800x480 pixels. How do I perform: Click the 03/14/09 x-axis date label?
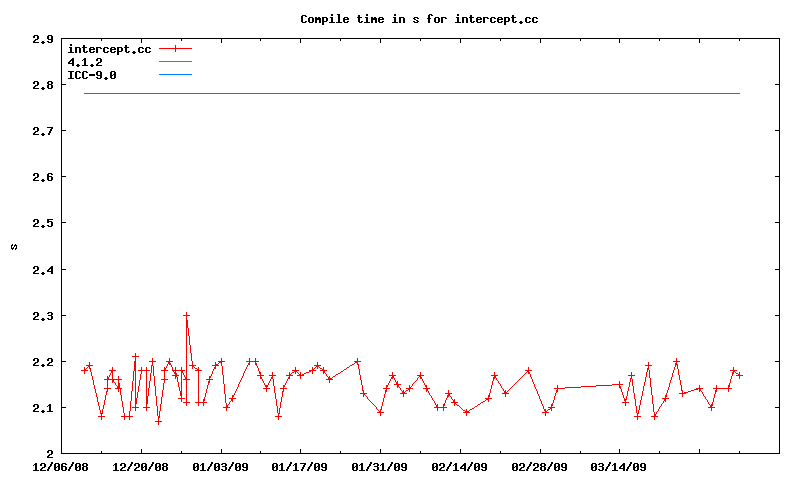tap(619, 466)
